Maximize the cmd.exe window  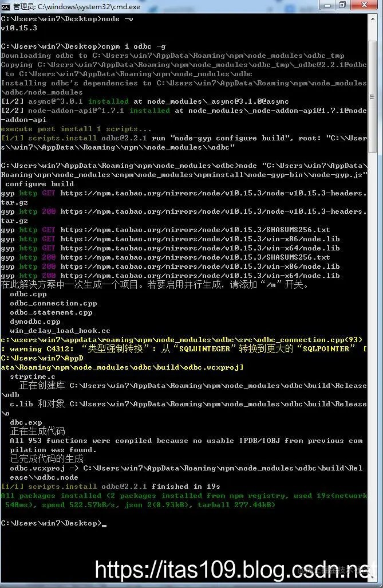(342, 5)
